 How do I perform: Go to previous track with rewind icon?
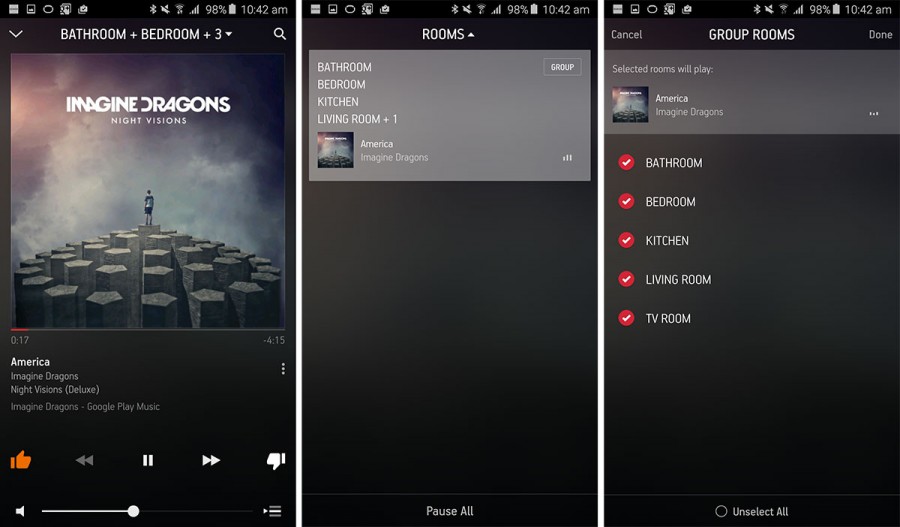click(x=84, y=460)
